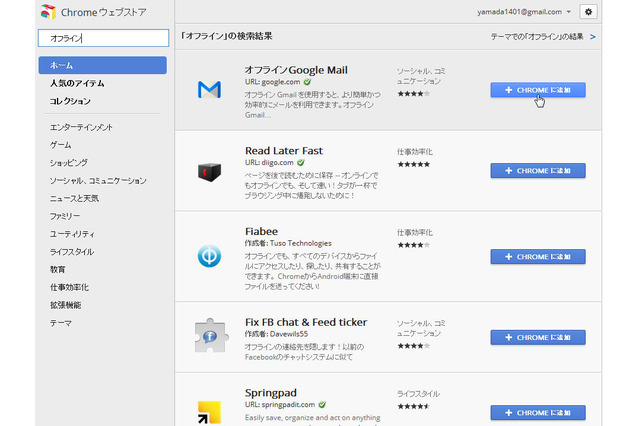The image size is (640, 426).
Task: Click the verified checkmark next to google.com
Action: click(x=307, y=82)
